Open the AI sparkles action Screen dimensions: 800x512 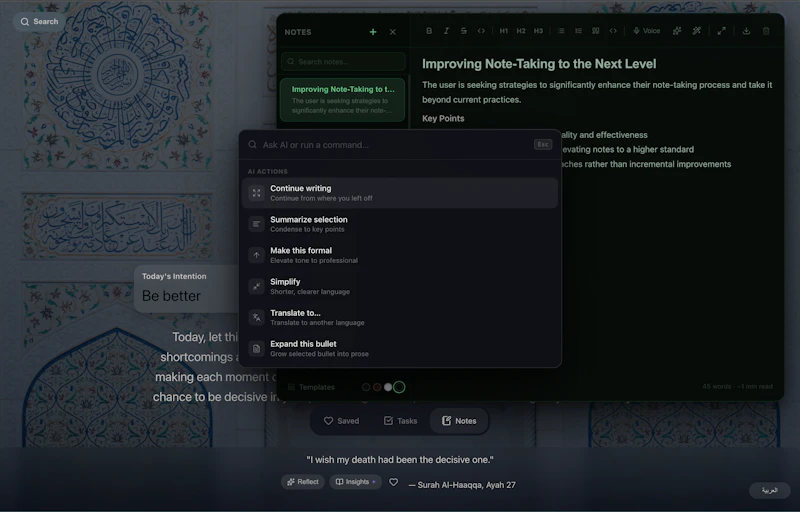coord(677,31)
